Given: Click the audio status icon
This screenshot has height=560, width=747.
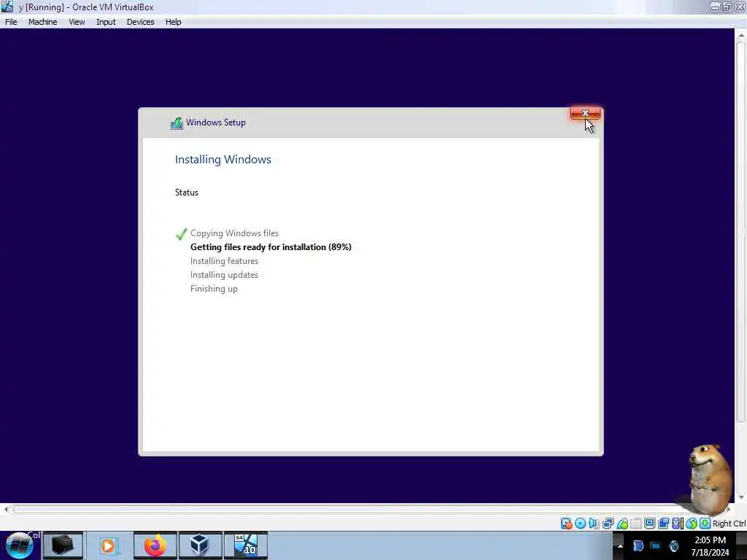Looking at the screenshot, I should (594, 524).
